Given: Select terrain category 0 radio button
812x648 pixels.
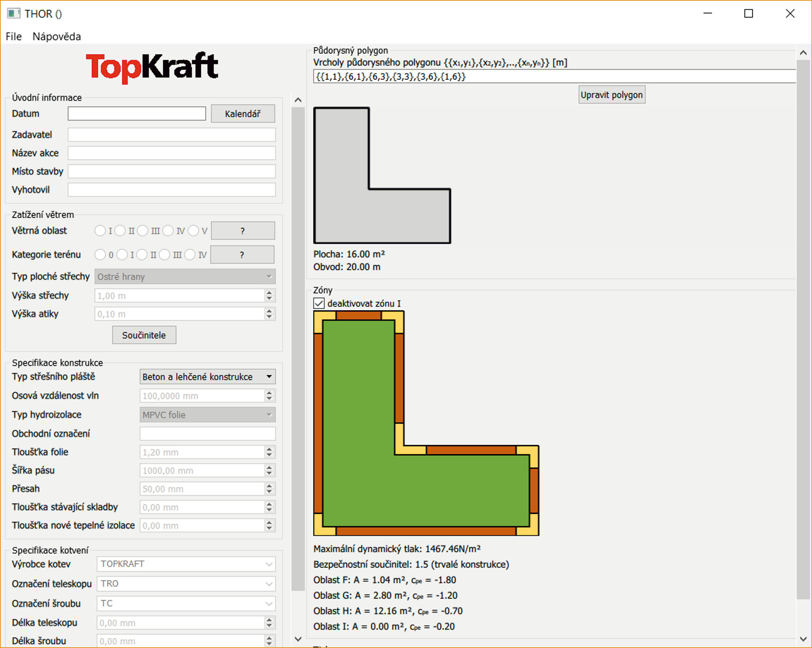Looking at the screenshot, I should pos(100,255).
